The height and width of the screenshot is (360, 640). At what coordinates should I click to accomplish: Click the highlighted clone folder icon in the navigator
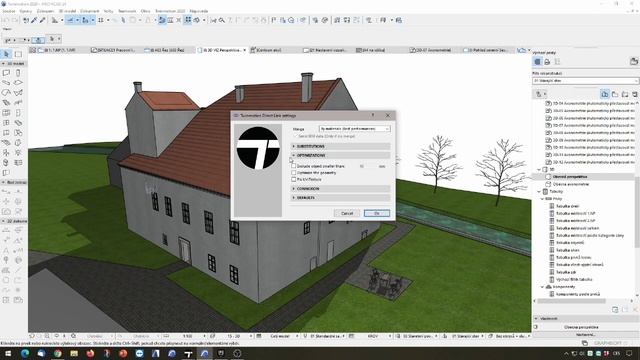pos(604,94)
